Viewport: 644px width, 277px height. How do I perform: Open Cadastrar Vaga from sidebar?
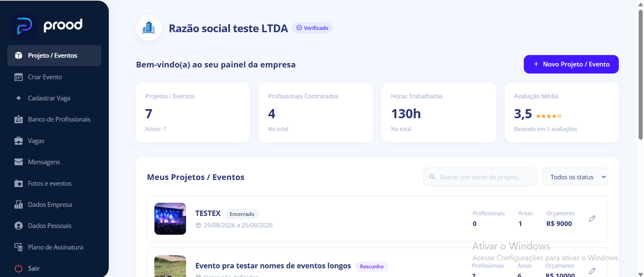click(54, 98)
